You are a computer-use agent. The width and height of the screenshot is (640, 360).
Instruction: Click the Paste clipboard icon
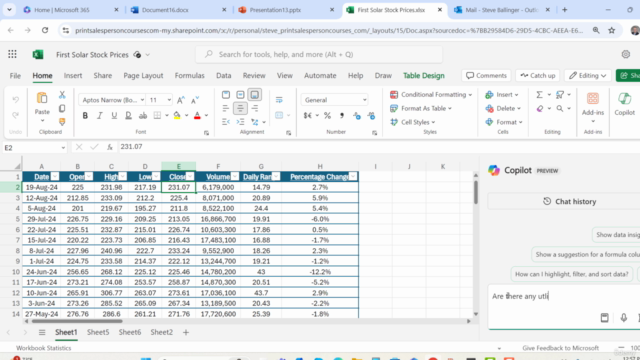click(x=42, y=98)
